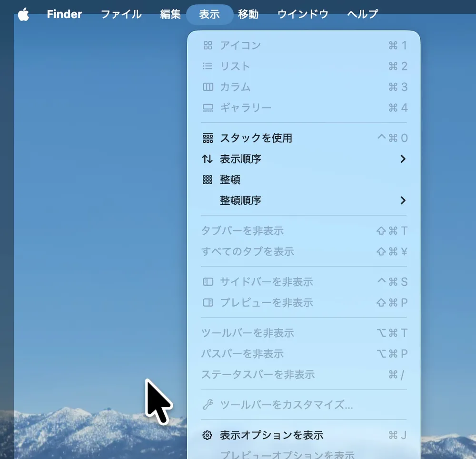
Task: Click the stacks icon beside スタックを使用
Action: pos(208,138)
